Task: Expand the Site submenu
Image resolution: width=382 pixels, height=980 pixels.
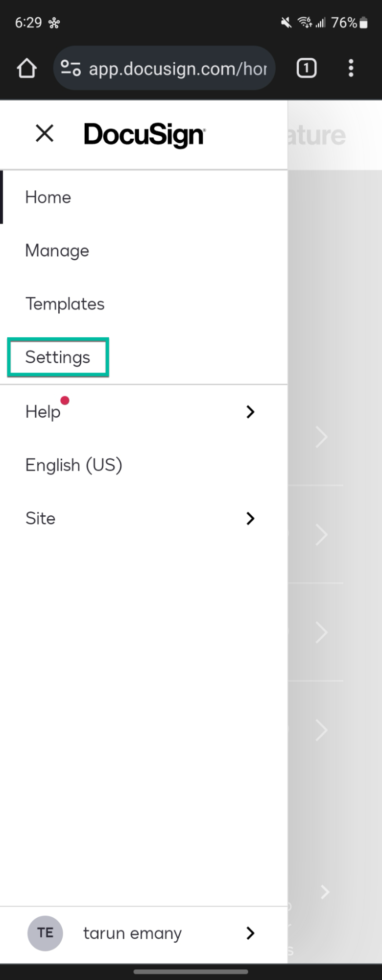Action: [x=250, y=518]
